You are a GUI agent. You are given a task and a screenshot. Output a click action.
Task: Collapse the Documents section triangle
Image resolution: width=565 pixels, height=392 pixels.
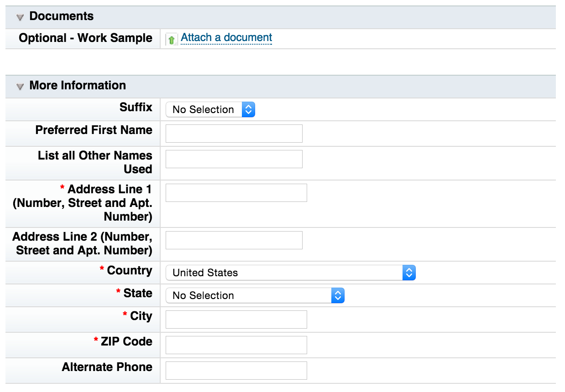point(20,17)
